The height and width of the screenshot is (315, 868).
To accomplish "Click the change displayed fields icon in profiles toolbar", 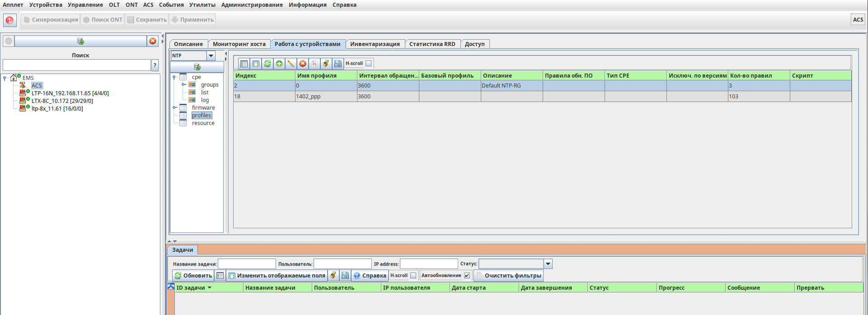I will pos(256,64).
